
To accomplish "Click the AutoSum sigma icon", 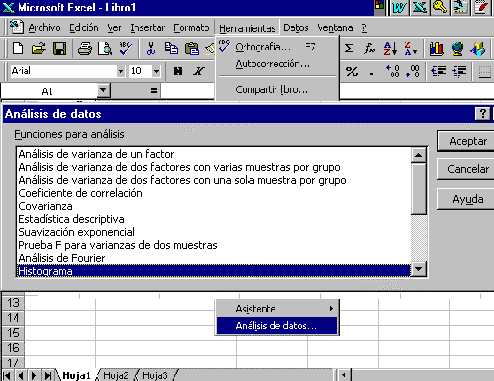I will point(349,49).
